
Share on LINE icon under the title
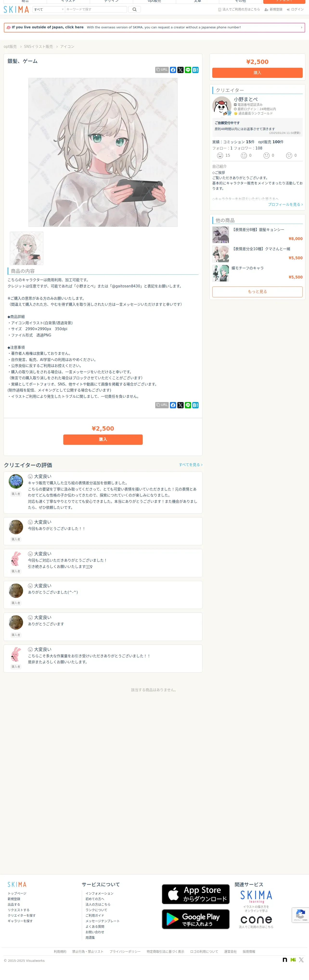click(188, 70)
